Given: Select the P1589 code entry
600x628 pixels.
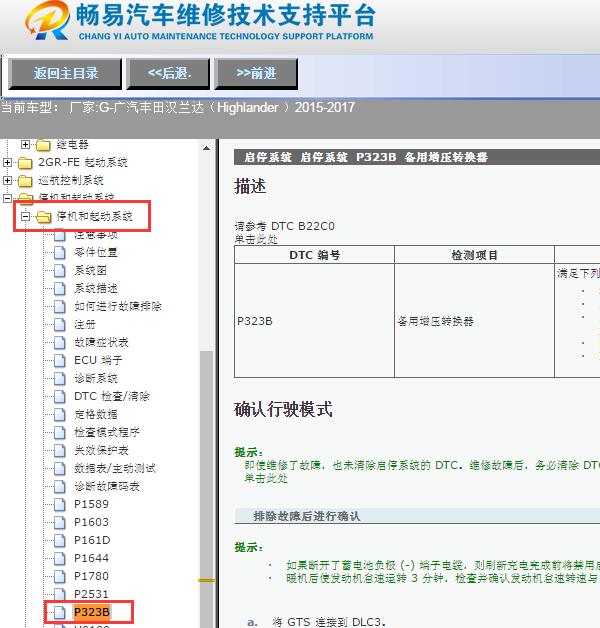Looking at the screenshot, I should tap(91, 505).
